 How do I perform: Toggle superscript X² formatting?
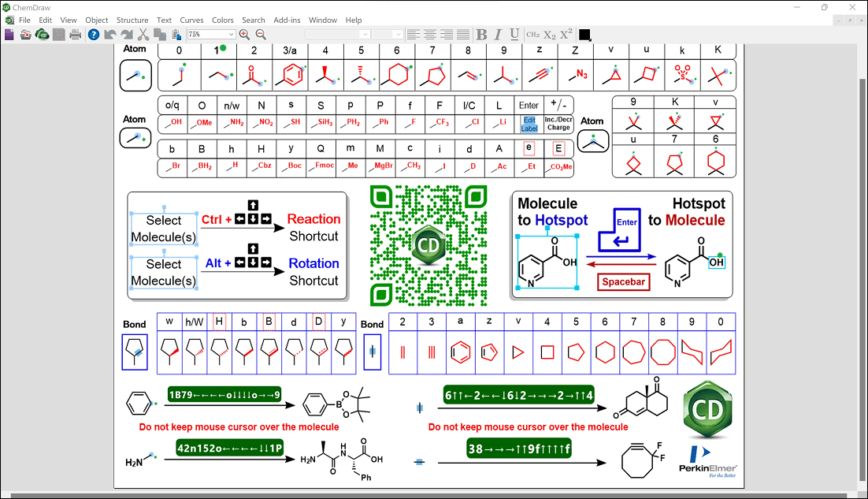point(566,35)
